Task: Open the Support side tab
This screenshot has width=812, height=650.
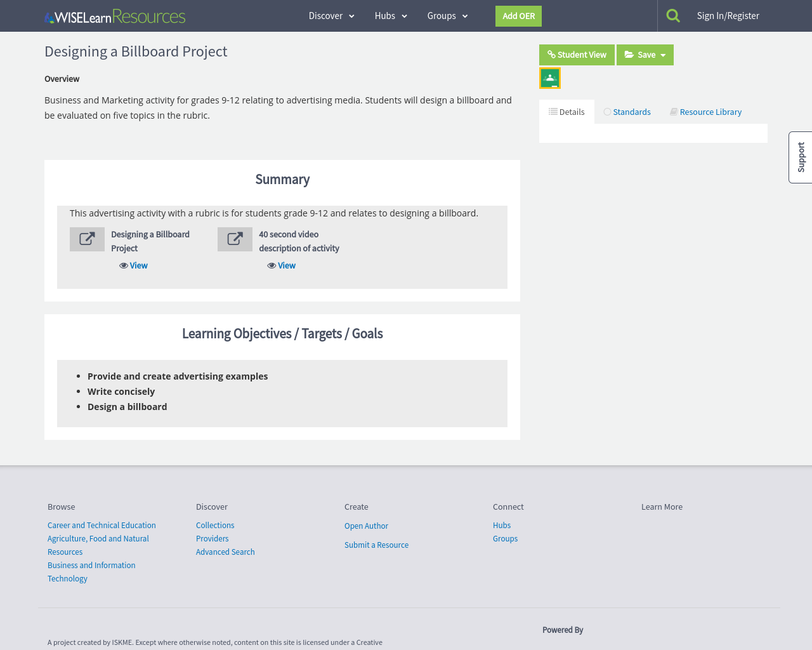Action: [801, 157]
